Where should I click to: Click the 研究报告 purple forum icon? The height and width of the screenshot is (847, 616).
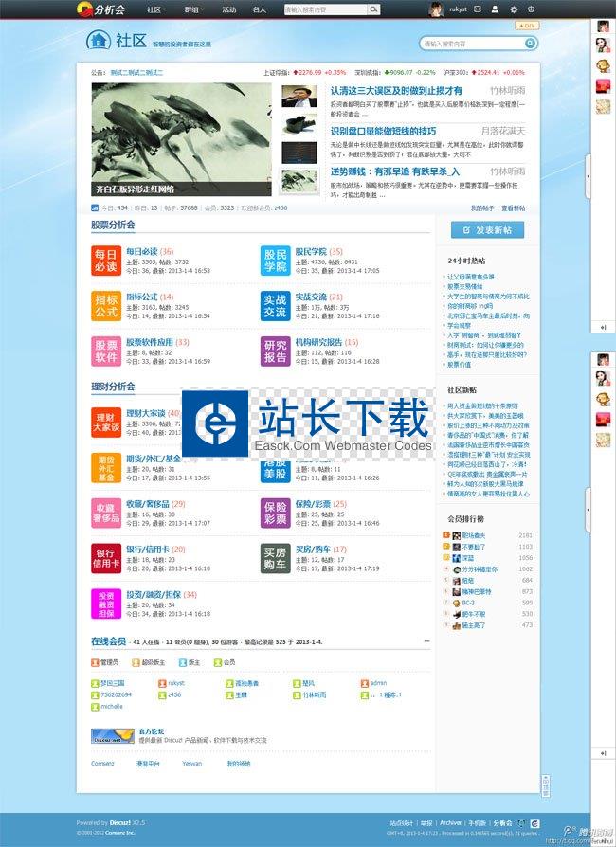coord(275,351)
